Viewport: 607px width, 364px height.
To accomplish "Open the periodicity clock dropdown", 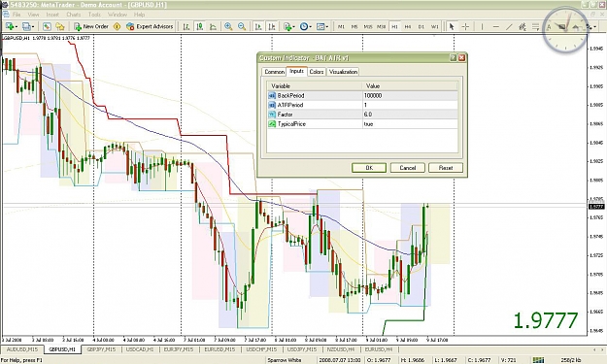I will click(305, 26).
